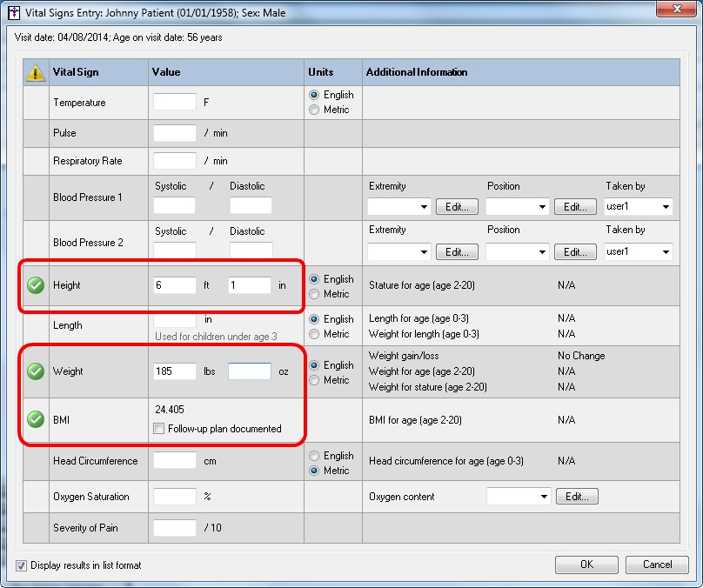The width and height of the screenshot is (703, 588).
Task: Click the Weight ounces input field
Action: (x=250, y=371)
